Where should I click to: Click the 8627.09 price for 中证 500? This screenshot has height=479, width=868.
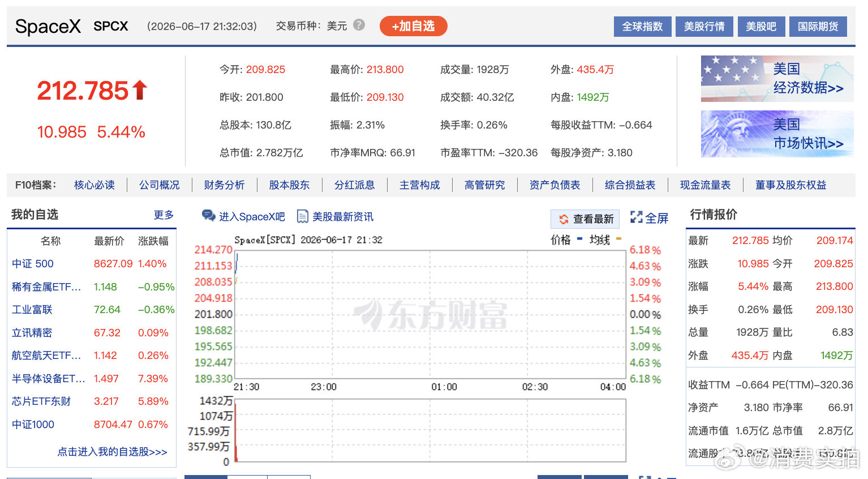(x=113, y=264)
